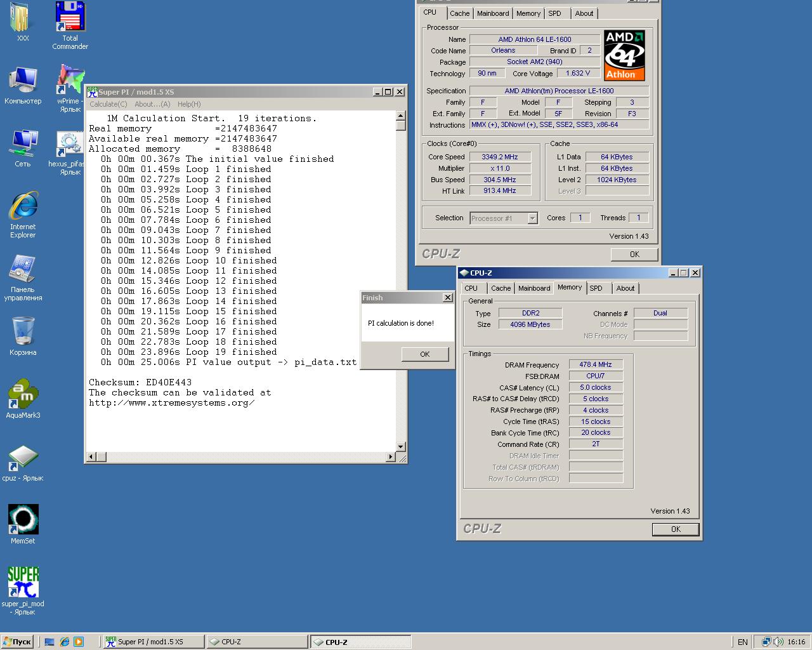
Task: Click EN language indicator
Action: tap(742, 642)
